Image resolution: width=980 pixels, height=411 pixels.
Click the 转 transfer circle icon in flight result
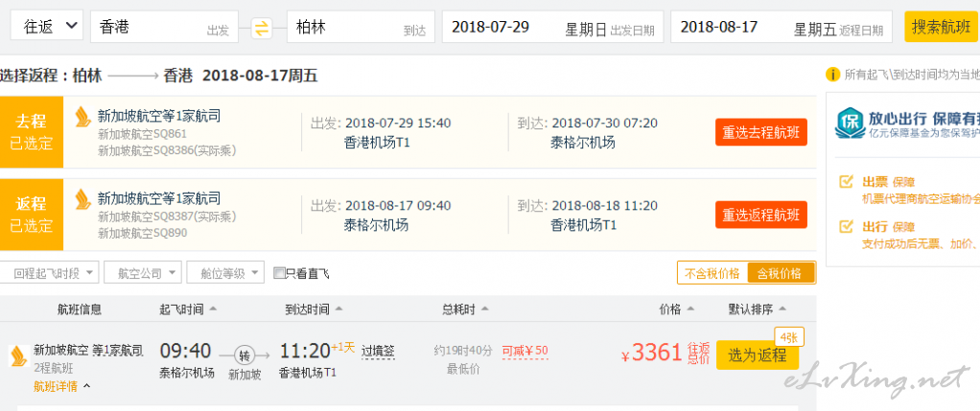(x=244, y=355)
